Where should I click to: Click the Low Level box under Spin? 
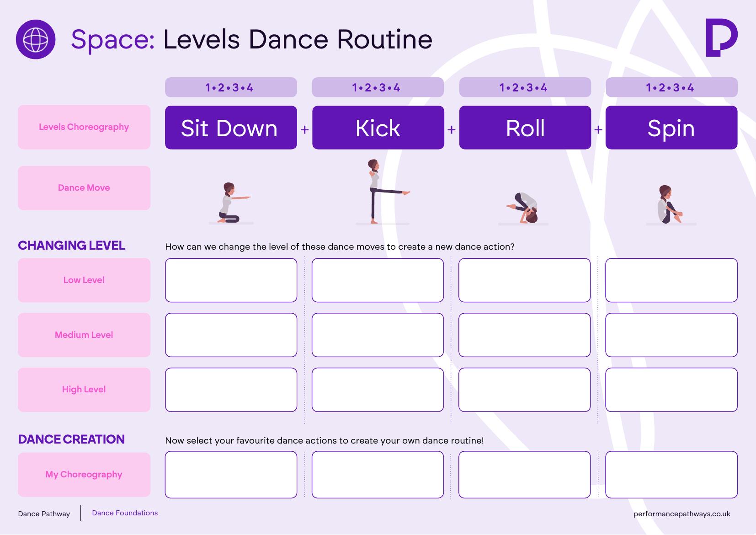click(x=671, y=280)
